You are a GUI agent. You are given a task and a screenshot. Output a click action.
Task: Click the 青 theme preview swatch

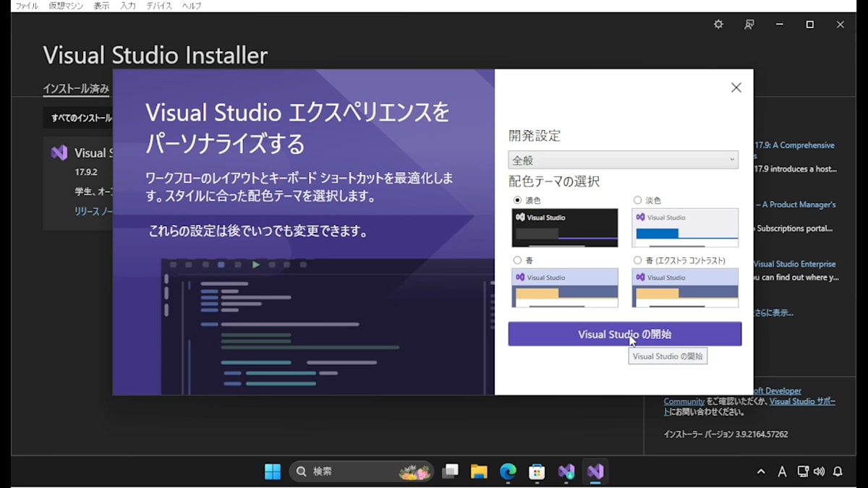click(564, 288)
